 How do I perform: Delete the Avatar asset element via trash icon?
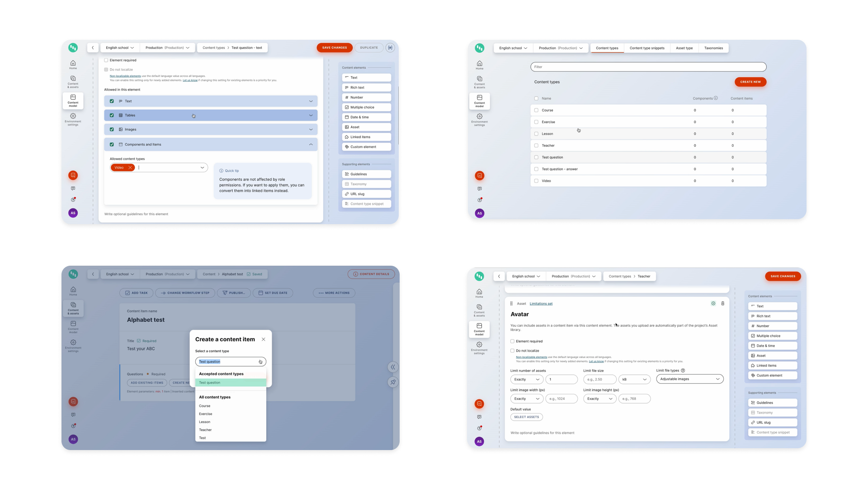tap(722, 304)
